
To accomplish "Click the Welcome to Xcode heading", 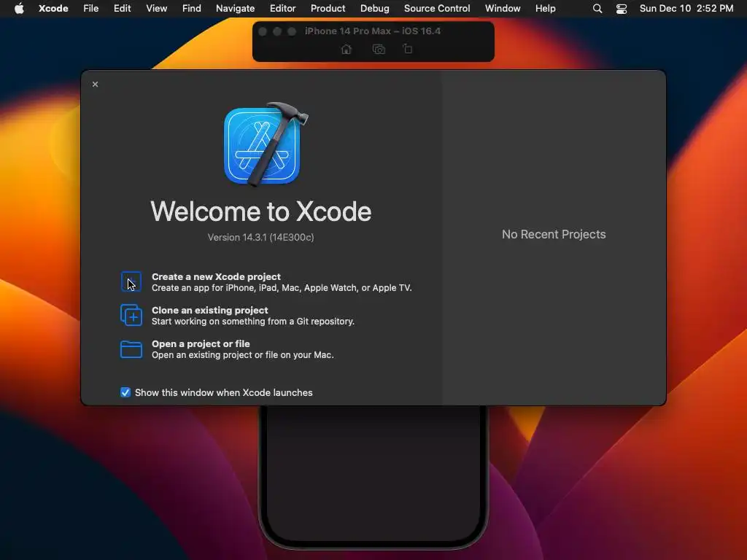I will [261, 211].
